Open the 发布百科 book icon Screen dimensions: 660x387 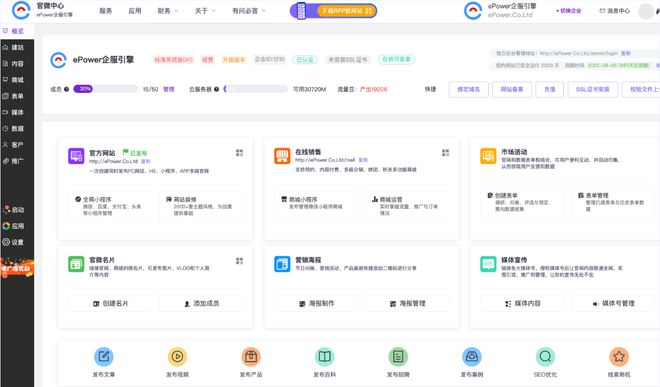tap(325, 357)
